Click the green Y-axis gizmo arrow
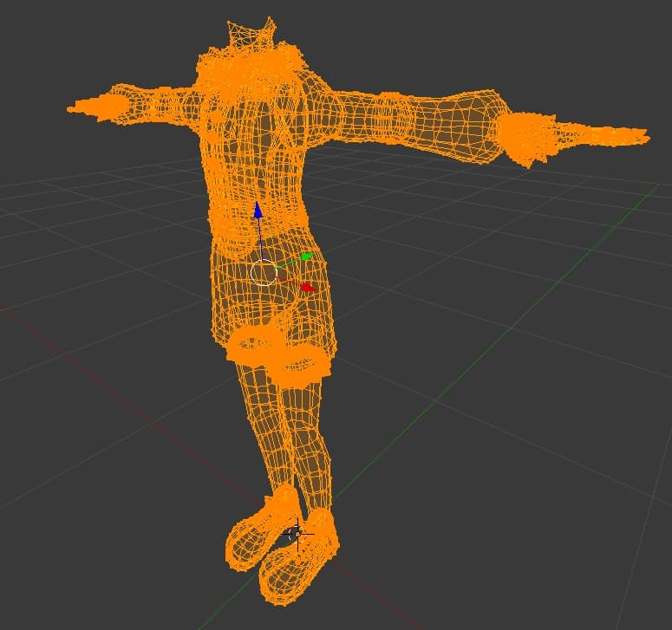Screen dimensions: 672x630 click(x=307, y=257)
